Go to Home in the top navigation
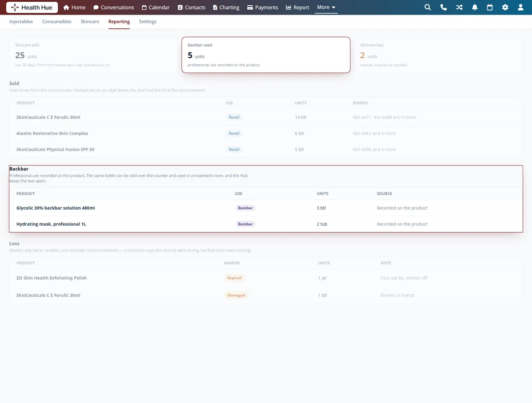Viewport: 532px width, 403px height. pyautogui.click(x=74, y=7)
